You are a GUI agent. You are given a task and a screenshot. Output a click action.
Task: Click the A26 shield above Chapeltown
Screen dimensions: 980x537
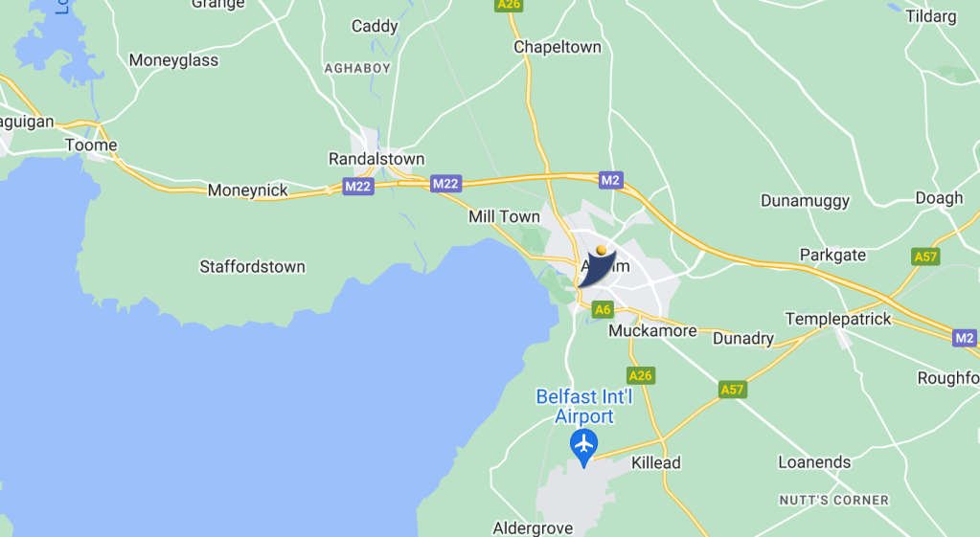click(x=509, y=5)
